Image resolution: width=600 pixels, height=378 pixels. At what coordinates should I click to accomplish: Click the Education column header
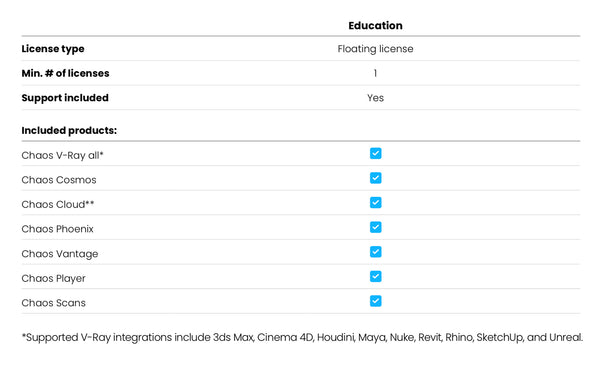coord(375,26)
